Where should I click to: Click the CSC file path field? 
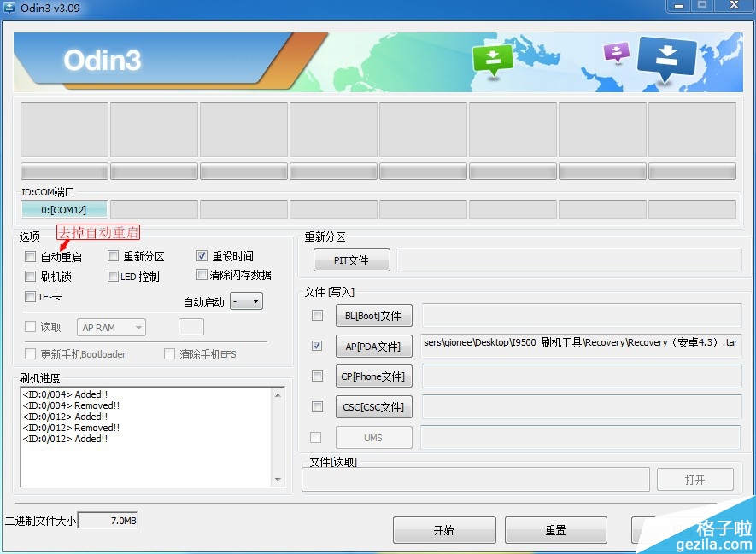582,406
